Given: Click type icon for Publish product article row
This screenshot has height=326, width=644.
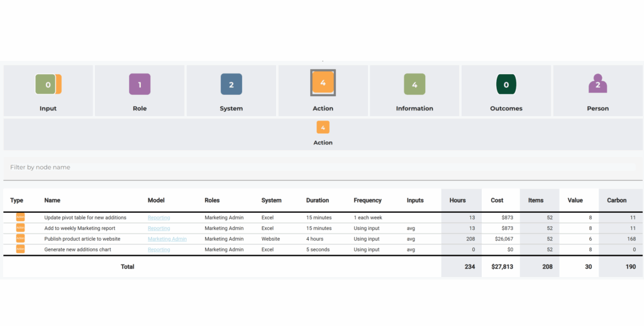Looking at the screenshot, I should (20, 239).
